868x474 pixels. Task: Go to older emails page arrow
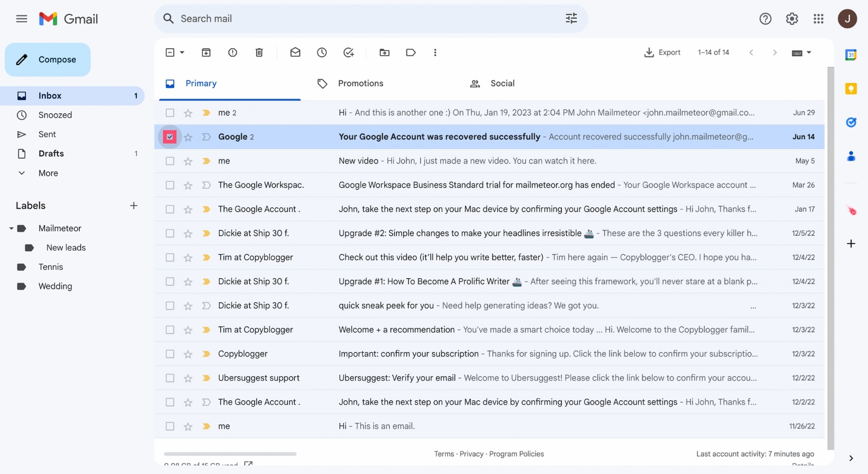(775, 53)
